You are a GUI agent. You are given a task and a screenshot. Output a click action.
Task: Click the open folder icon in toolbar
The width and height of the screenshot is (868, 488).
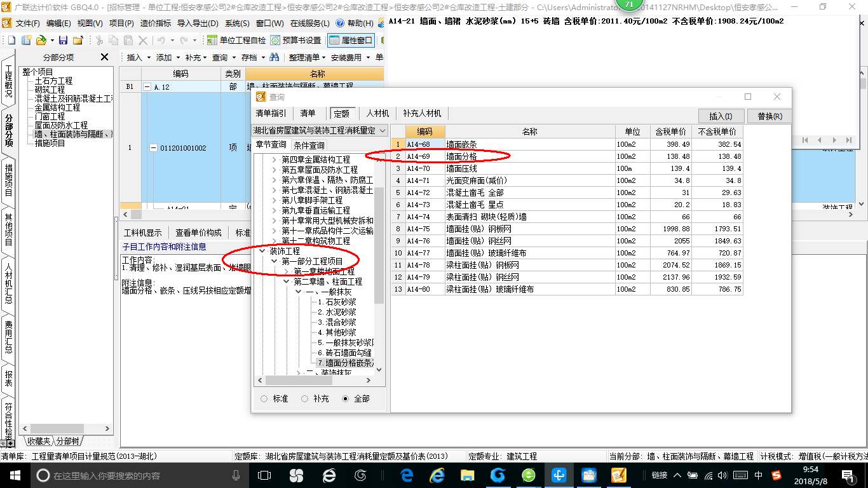coord(41,40)
